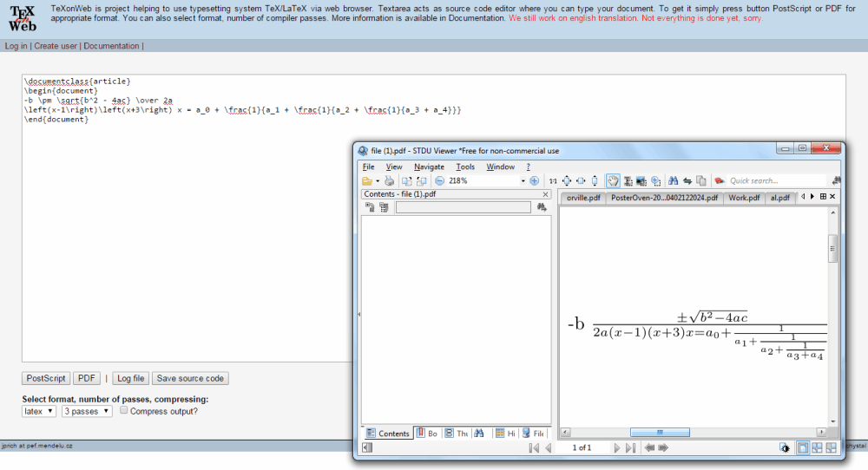
Task: Select the Contents sidebar tab
Action: point(388,434)
